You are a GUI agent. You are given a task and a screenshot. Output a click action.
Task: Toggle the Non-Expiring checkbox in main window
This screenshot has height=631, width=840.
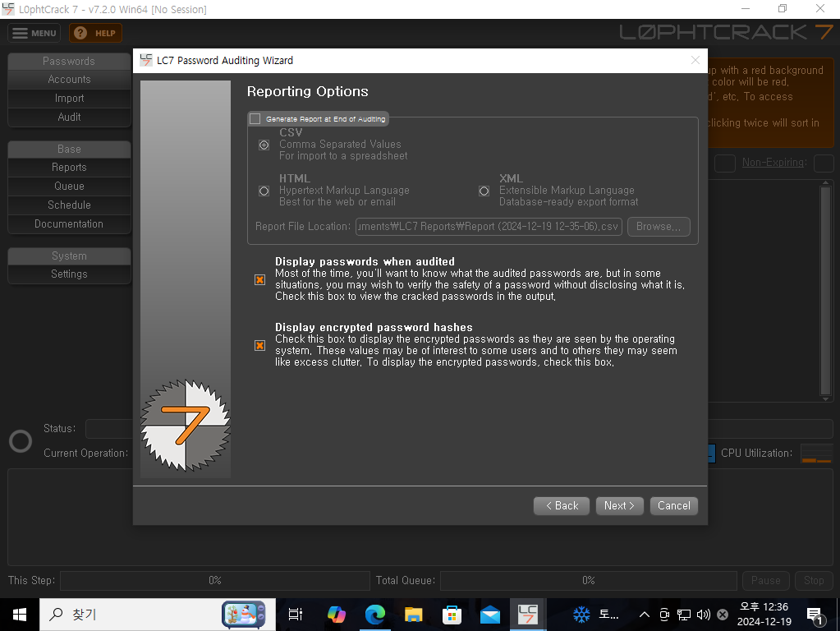click(x=823, y=163)
